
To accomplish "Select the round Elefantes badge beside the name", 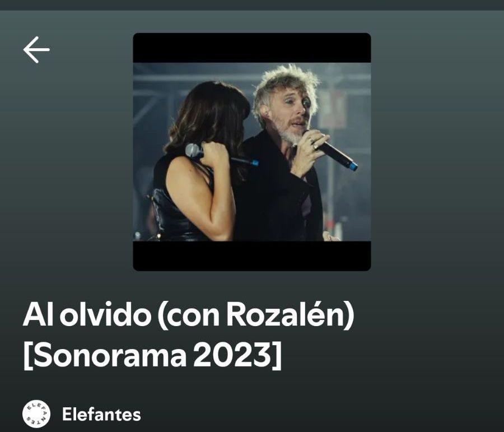I will click(36, 414).
